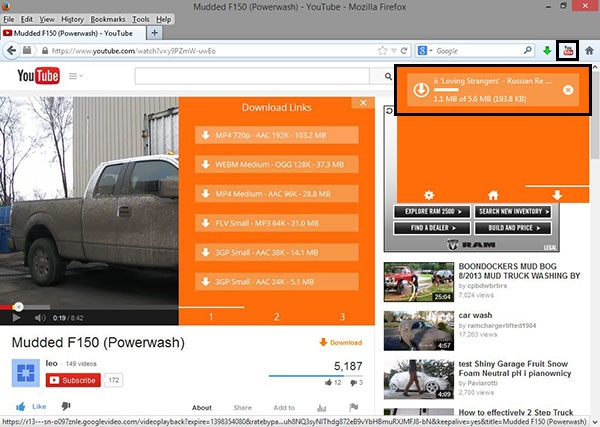Download WEBM Medium OGG 128K 37.3 MB
Viewport: 600px width, 427px height.
pos(277,165)
